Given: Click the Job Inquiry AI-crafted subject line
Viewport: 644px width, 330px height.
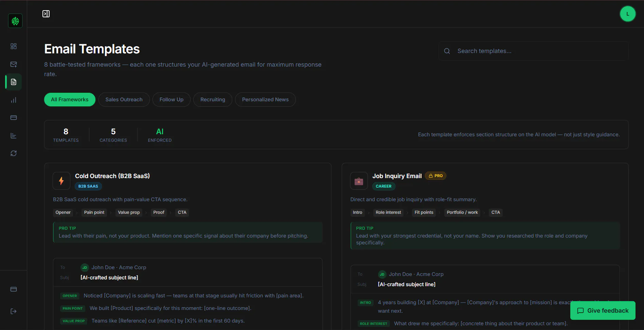Looking at the screenshot, I should (407, 284).
